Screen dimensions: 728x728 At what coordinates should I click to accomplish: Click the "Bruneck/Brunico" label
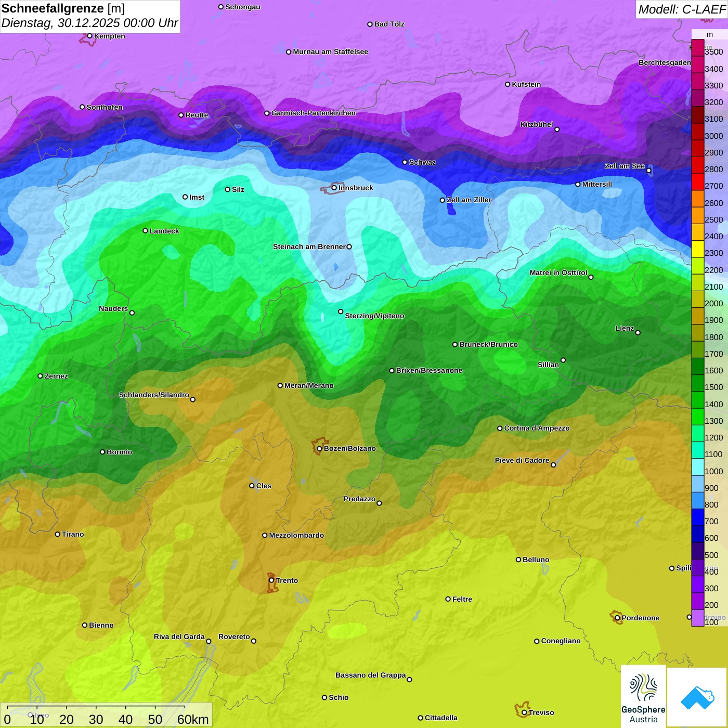click(488, 344)
